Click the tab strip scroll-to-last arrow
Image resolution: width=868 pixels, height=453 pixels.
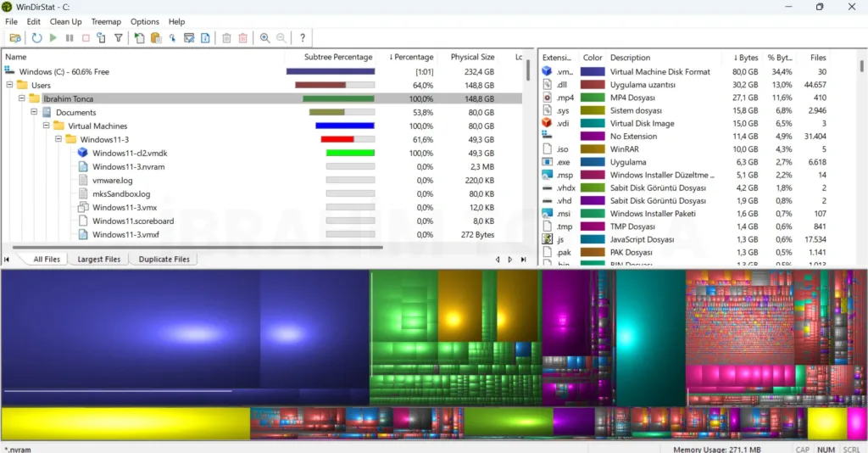523,260
